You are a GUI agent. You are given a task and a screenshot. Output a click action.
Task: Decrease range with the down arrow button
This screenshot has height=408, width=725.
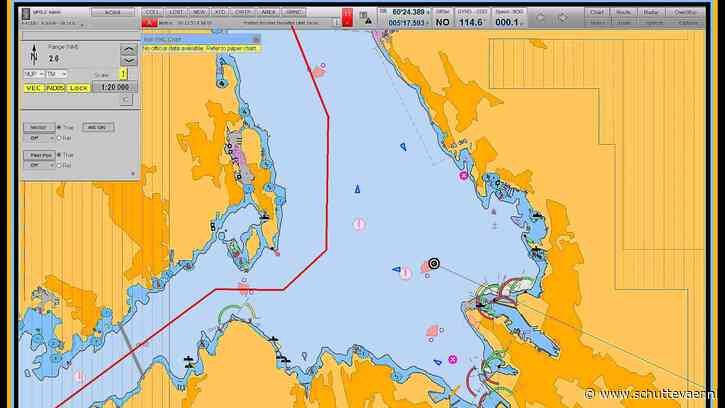(x=128, y=60)
